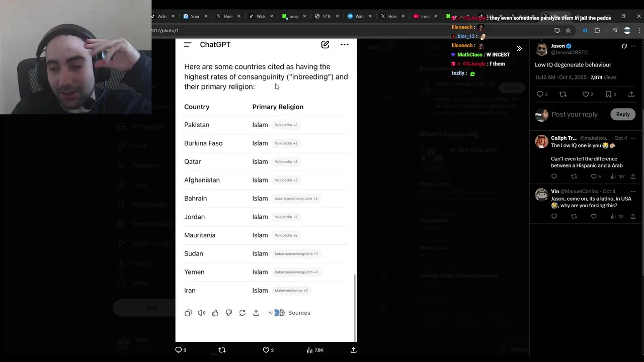Like the photo from the bottom bar

268,350
